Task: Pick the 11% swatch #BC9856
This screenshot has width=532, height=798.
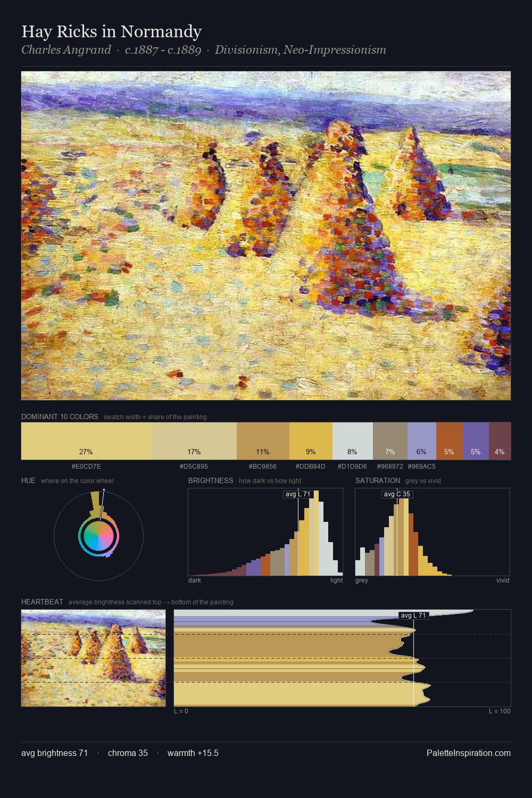Action: (263, 441)
